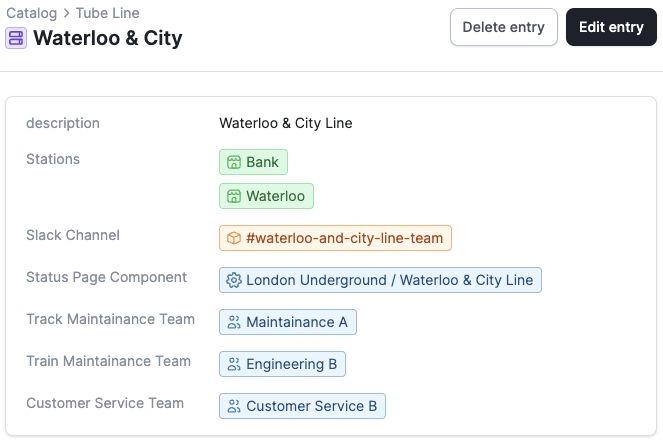Go to Tube Line breadcrumb
Screen dimensions: 663x444
108,14
